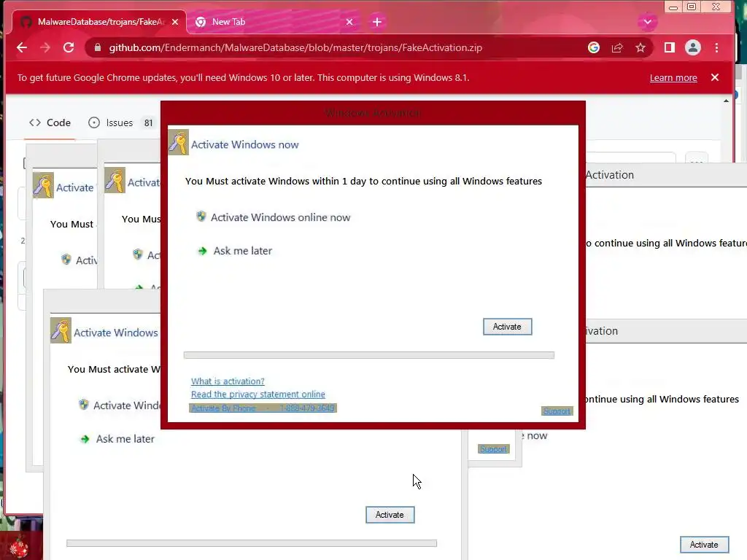Image resolution: width=747 pixels, height=560 pixels.
Task: Switch to the New Tab tab
Action: click(274, 22)
